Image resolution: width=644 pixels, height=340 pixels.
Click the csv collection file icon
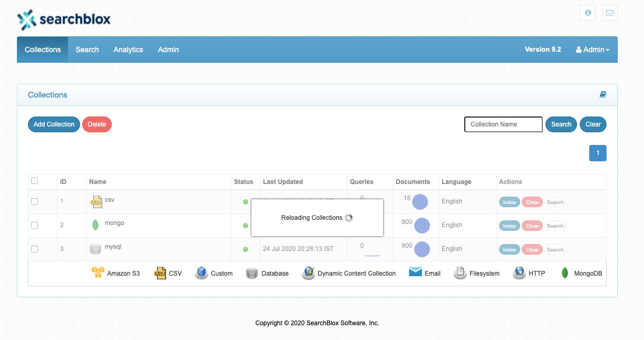(x=95, y=201)
